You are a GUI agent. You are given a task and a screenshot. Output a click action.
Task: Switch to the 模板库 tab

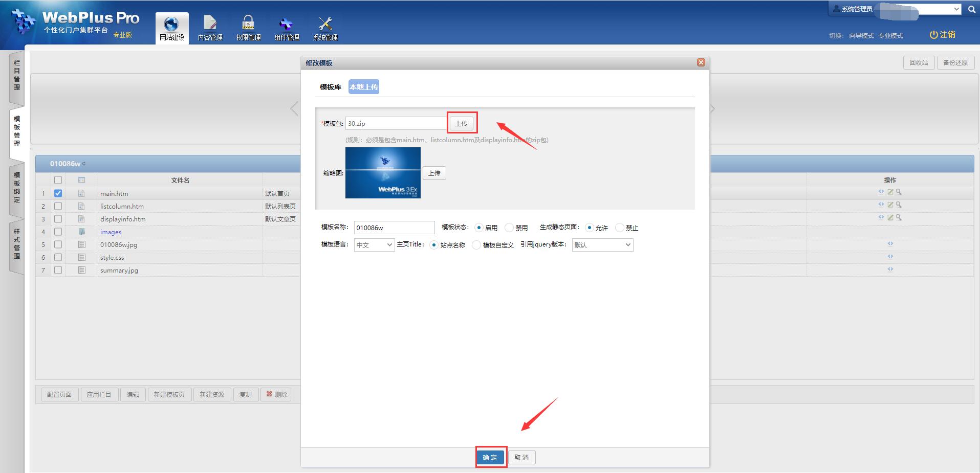pyautogui.click(x=330, y=87)
